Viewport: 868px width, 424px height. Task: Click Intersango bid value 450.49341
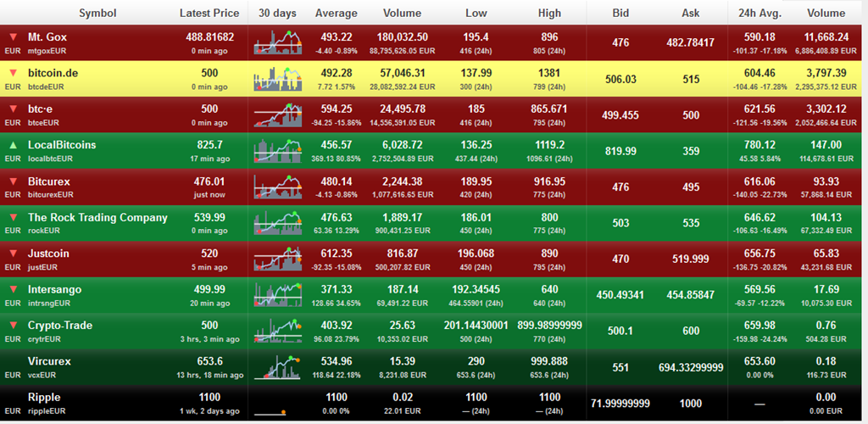coord(620,295)
